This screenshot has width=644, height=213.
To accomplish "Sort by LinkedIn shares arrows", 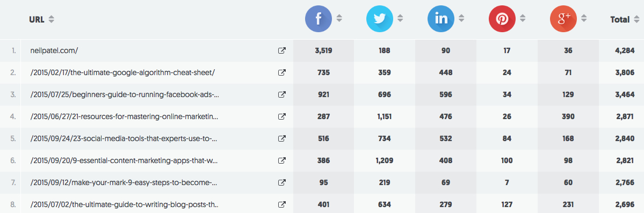I will tap(461, 18).
